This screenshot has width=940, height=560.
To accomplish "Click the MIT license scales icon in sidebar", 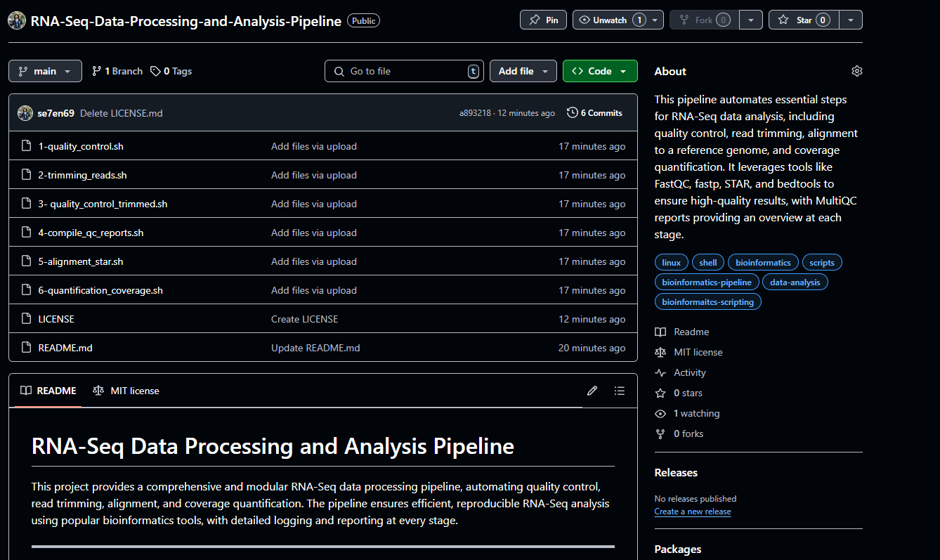I will pos(660,352).
